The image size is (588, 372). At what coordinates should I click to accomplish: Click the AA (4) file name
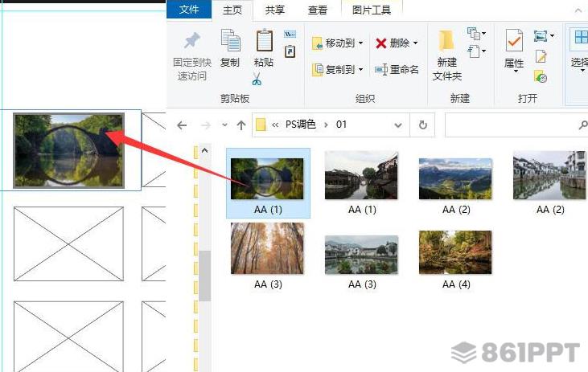coord(456,284)
